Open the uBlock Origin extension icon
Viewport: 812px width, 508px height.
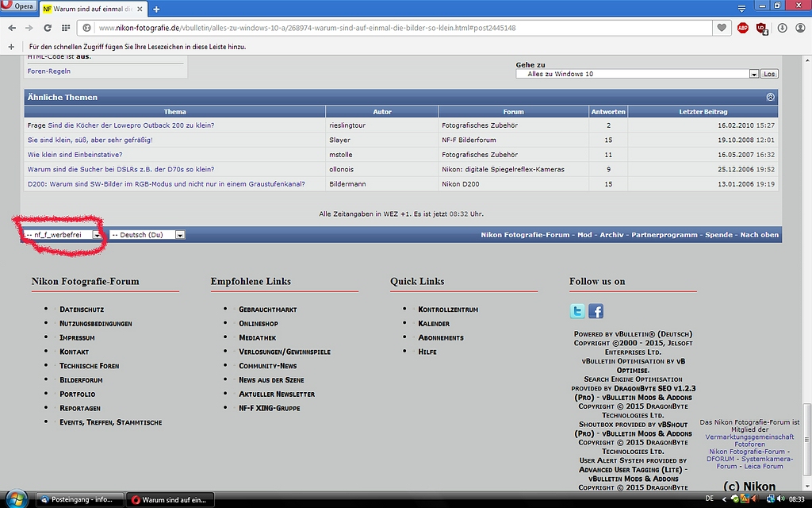click(762, 28)
